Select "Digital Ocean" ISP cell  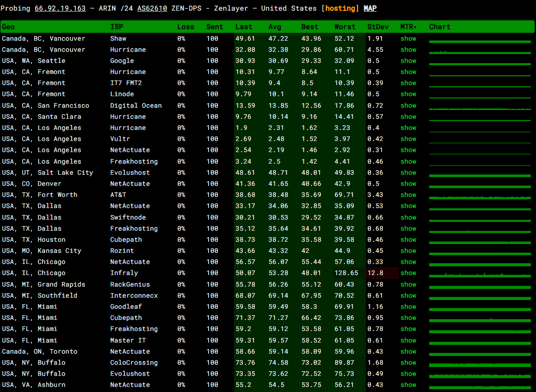tap(136, 105)
